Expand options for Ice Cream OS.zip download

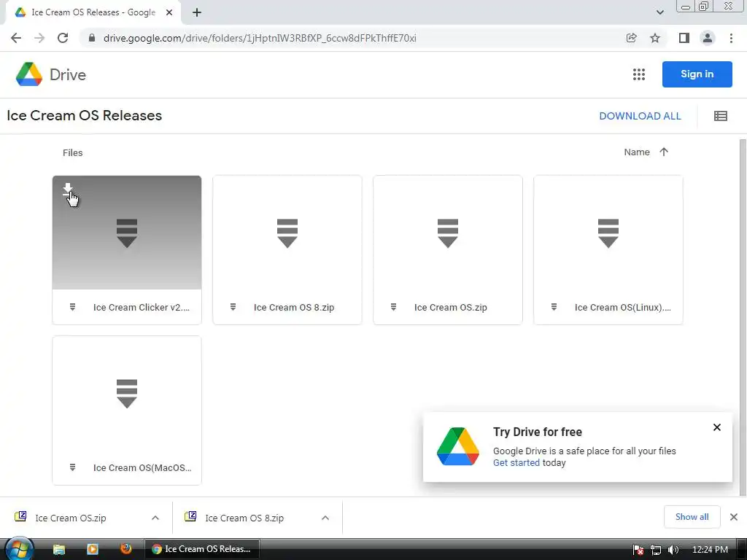pyautogui.click(x=155, y=518)
